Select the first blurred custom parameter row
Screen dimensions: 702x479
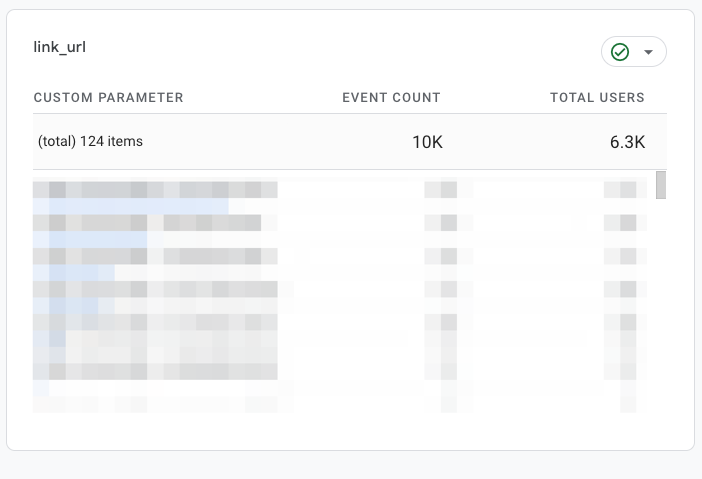[x=155, y=189]
